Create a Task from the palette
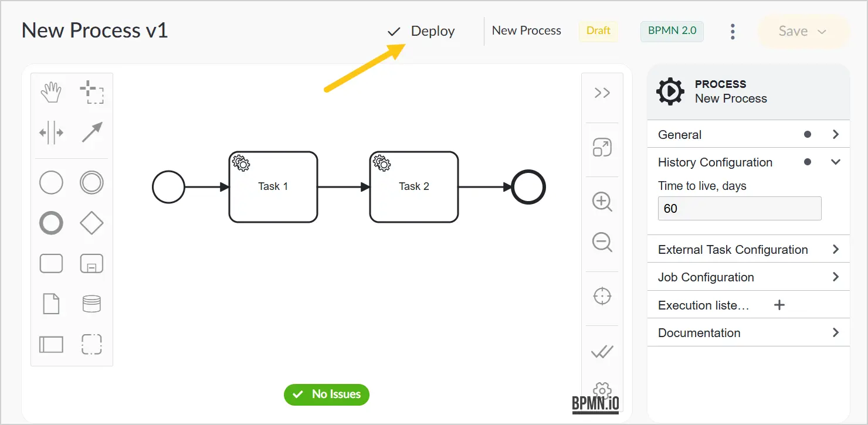The width and height of the screenshot is (868, 425). [51, 263]
